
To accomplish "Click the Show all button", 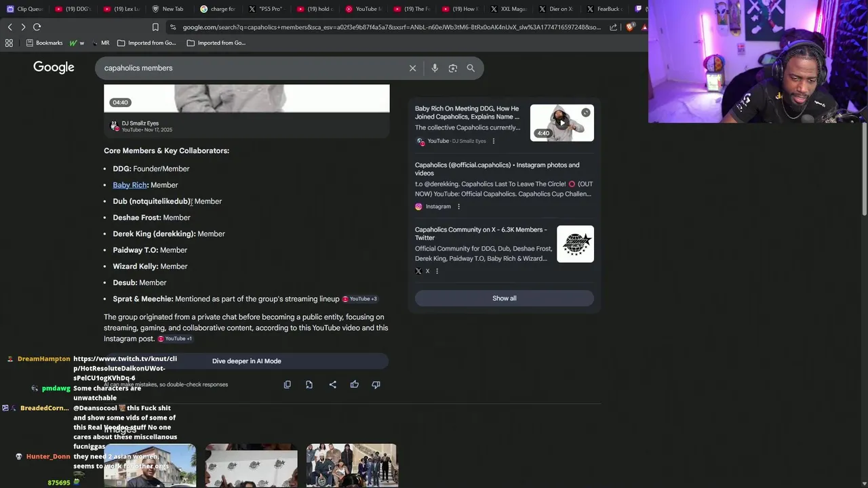I will (x=504, y=298).
